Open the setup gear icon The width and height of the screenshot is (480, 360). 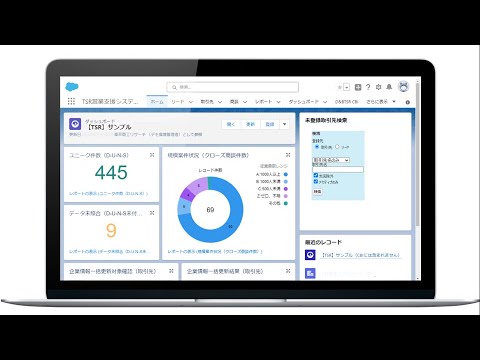coord(378,87)
